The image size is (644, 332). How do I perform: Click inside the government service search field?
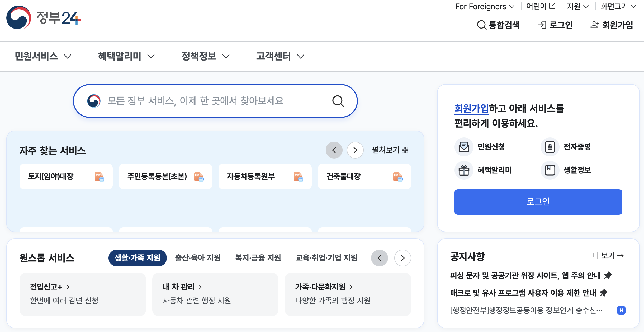[211, 101]
